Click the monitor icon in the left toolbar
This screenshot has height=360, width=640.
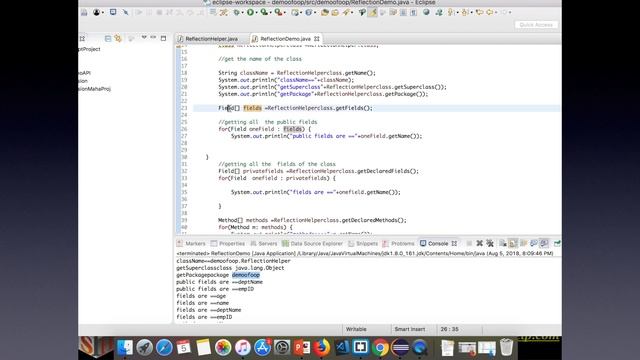coord(113,12)
